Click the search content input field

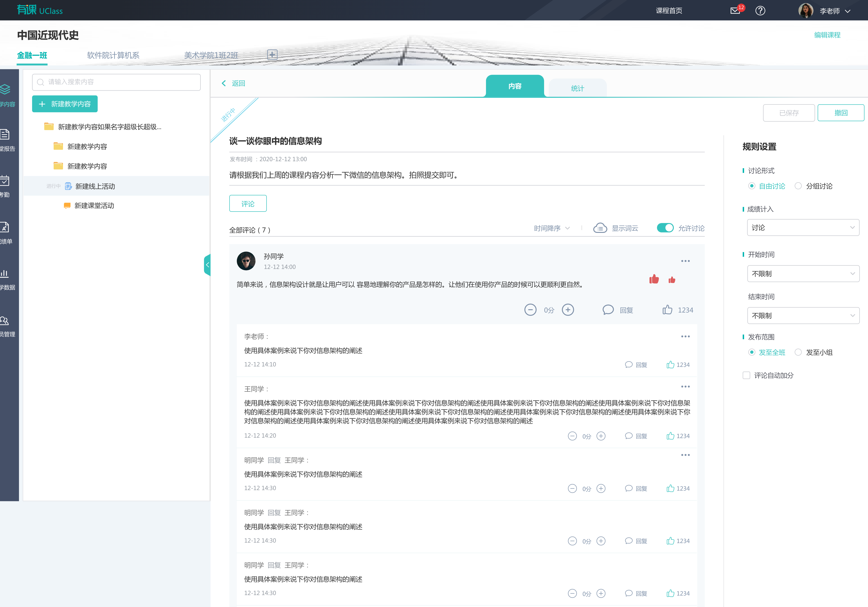click(116, 82)
